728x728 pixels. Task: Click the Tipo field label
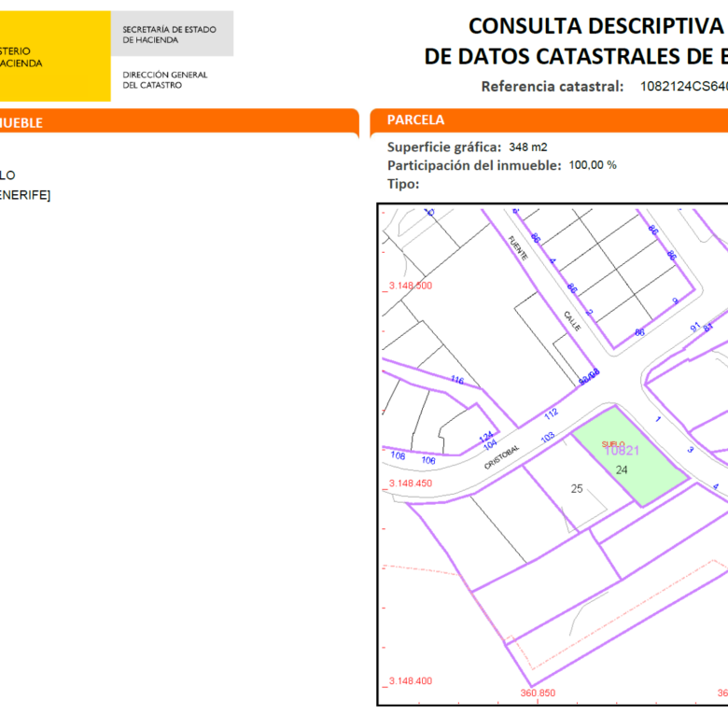pyautogui.click(x=403, y=184)
